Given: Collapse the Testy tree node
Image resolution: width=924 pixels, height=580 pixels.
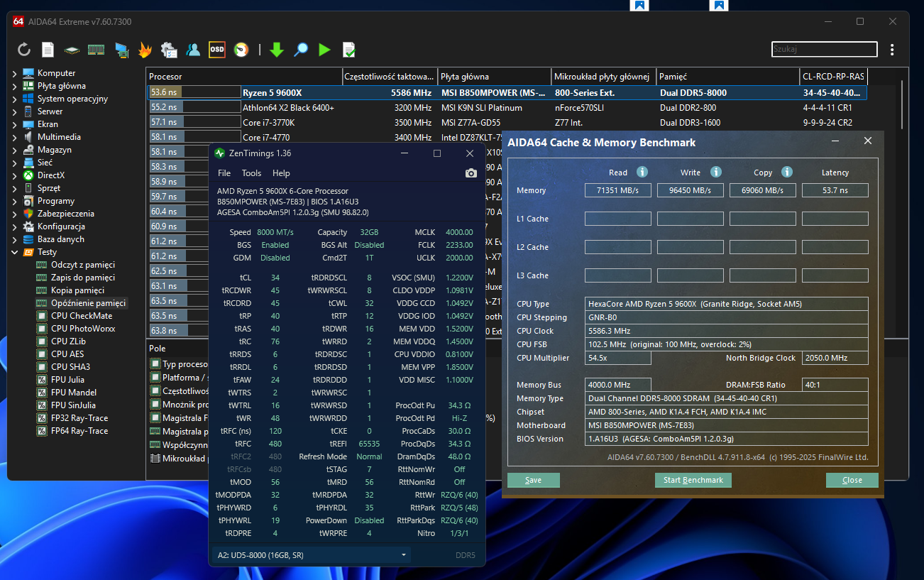Looking at the screenshot, I should pos(15,252).
